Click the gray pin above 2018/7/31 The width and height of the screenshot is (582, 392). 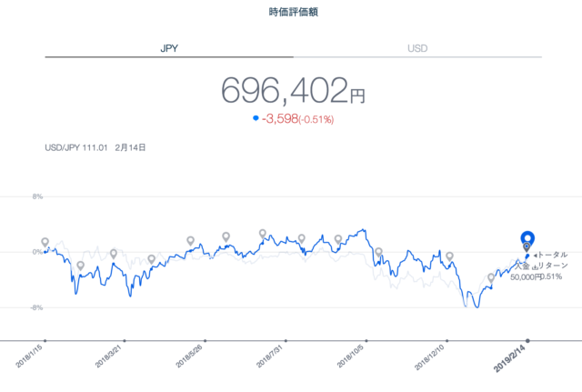[263, 234]
